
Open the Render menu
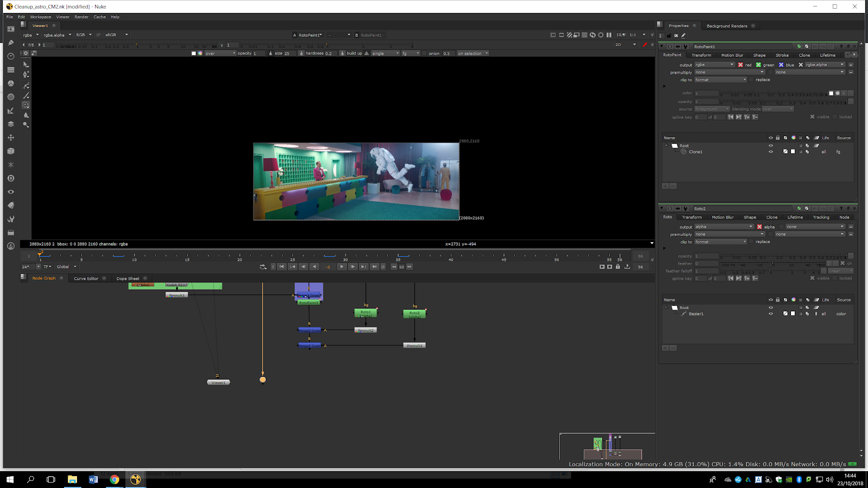81,17
